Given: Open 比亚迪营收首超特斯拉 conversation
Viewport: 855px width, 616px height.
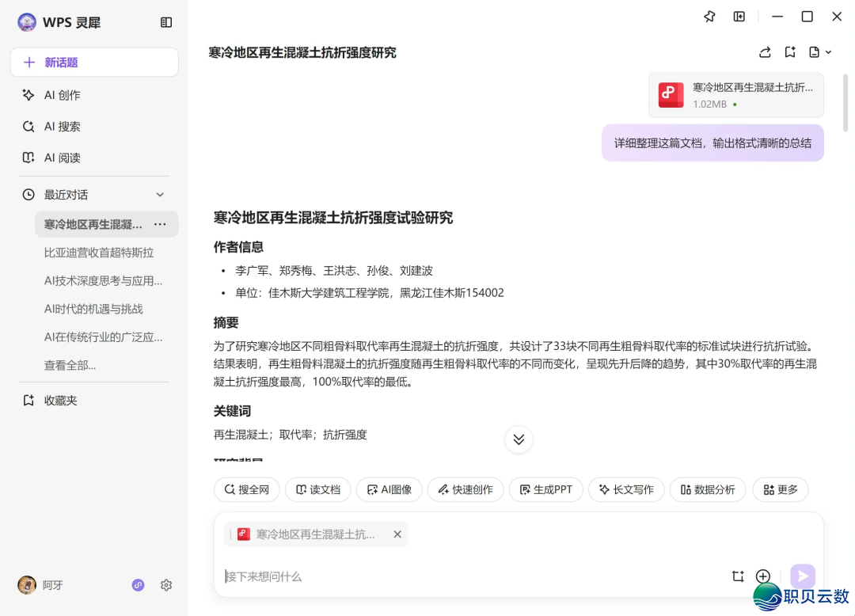Looking at the screenshot, I should pos(99,253).
